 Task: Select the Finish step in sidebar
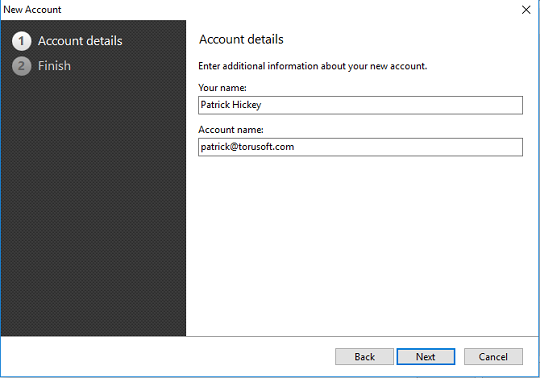click(54, 66)
